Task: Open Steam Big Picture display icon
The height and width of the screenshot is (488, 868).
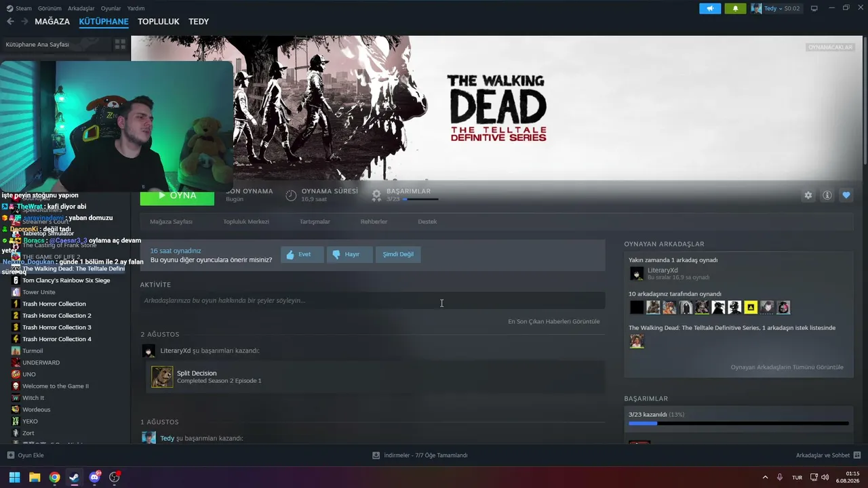Action: [814, 8]
